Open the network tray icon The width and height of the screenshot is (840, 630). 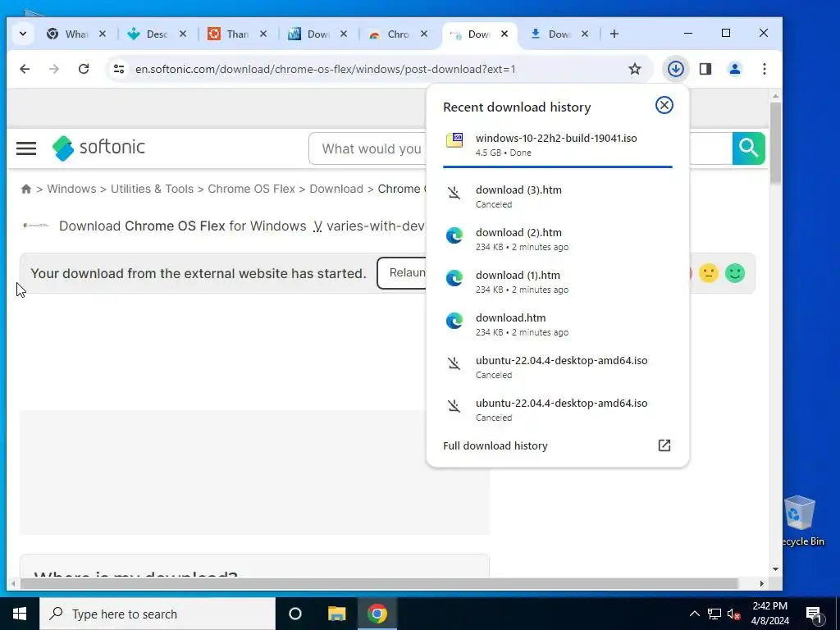(714, 614)
